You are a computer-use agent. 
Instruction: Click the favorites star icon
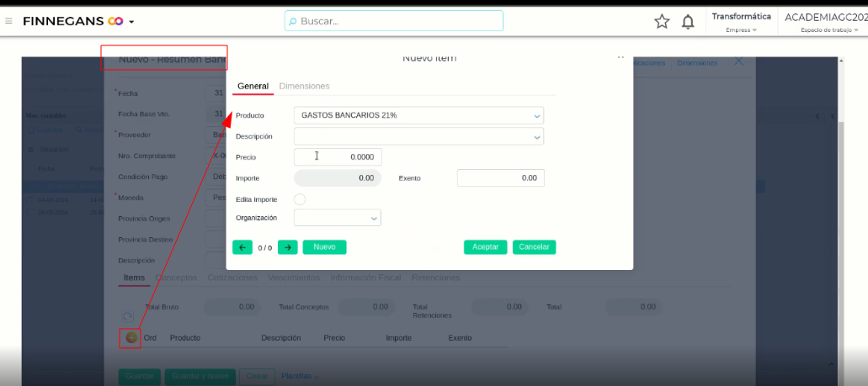click(662, 21)
